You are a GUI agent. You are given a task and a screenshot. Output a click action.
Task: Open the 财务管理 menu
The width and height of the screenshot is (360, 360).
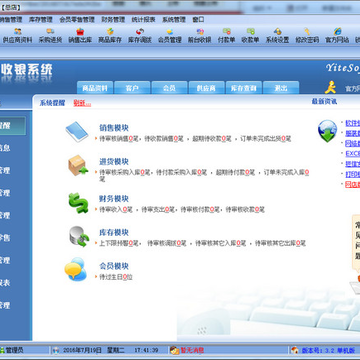113,20
